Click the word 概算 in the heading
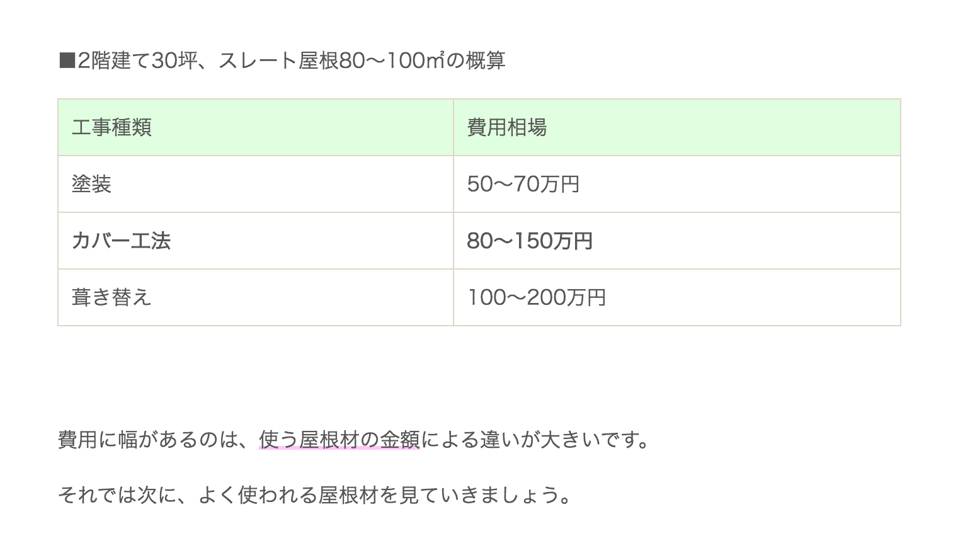 [x=486, y=60]
